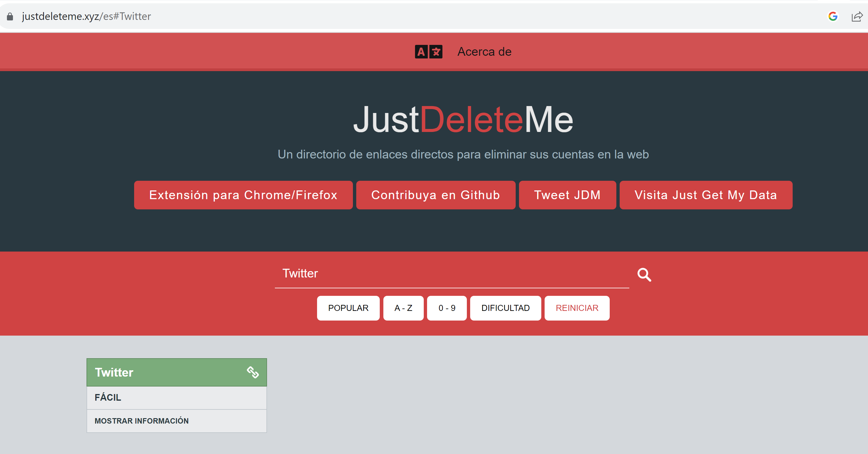Toggle the 0 - 9 filter
Image resolution: width=868 pixels, height=454 pixels.
pos(446,308)
